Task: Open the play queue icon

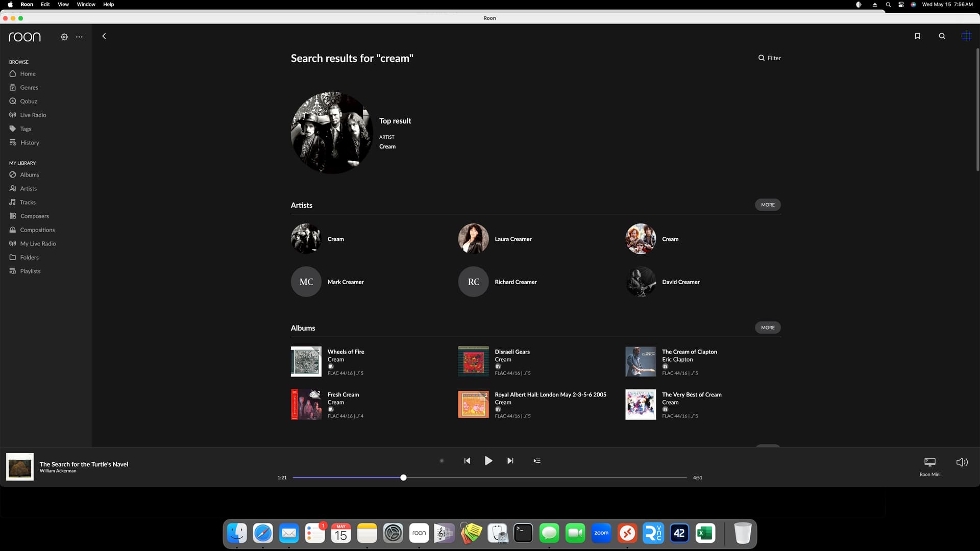Action: point(537,461)
